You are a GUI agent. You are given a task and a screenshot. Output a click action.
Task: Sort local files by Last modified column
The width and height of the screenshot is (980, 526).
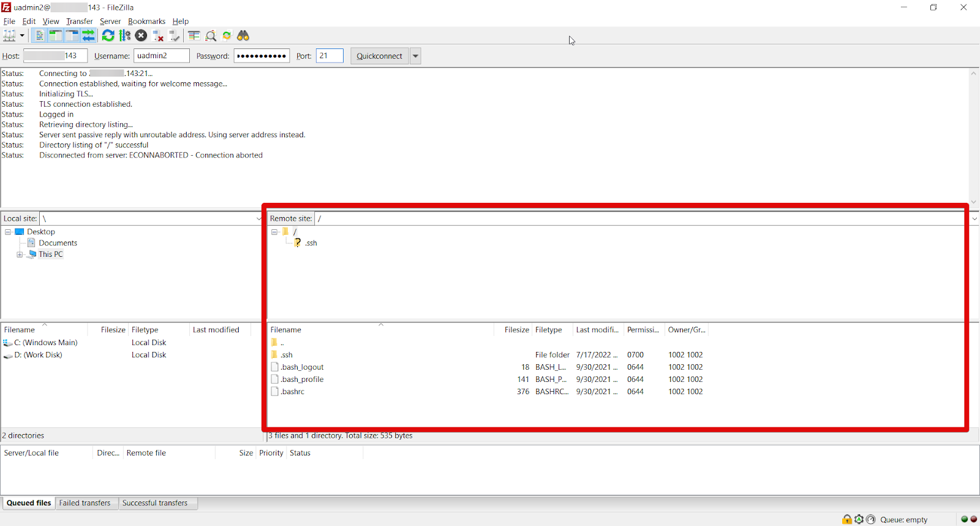pos(220,330)
